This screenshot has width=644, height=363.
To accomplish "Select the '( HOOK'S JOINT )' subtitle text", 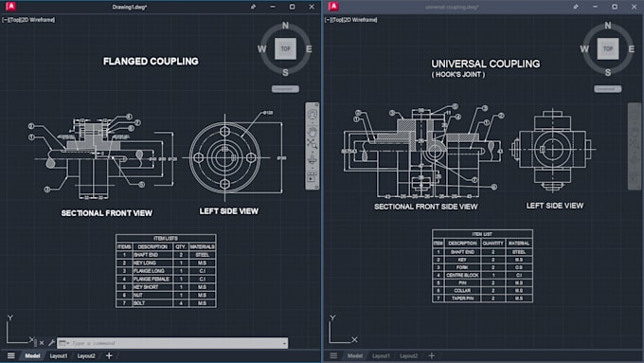I will click(458, 75).
